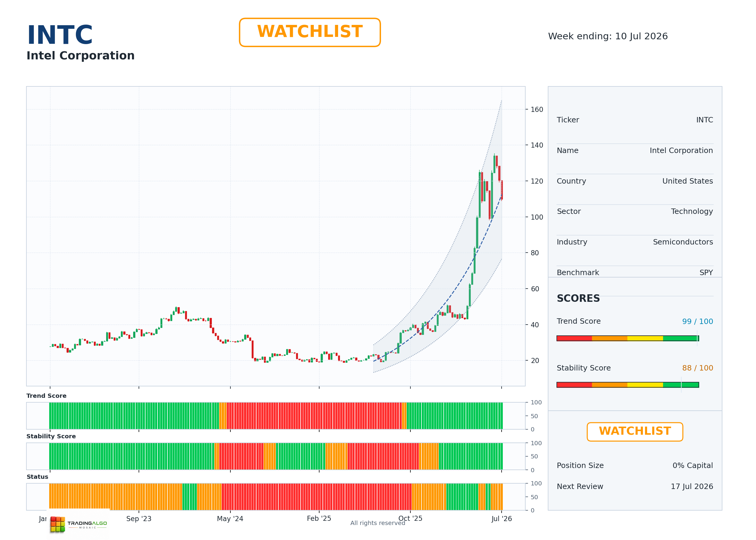Click the 'Stability Score' strip chart label
The image size is (756, 540).
coord(51,436)
